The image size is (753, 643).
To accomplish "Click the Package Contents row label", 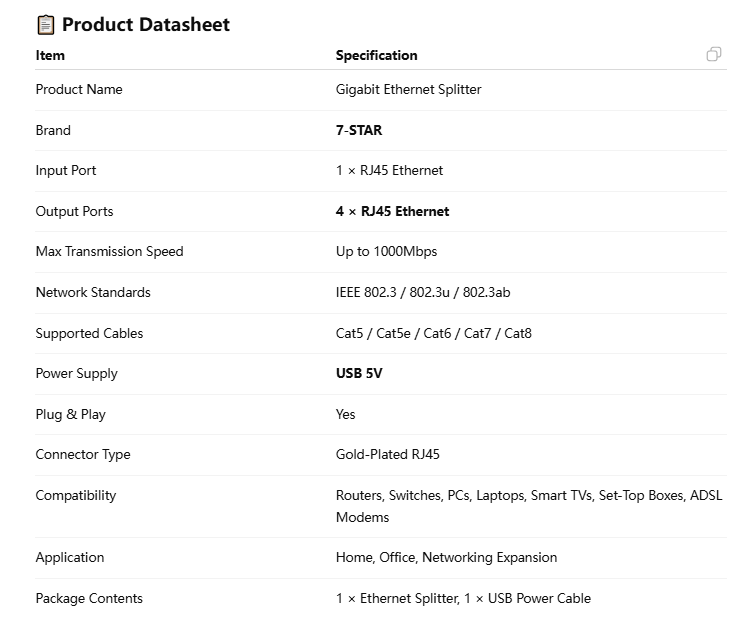I will click(x=89, y=598).
